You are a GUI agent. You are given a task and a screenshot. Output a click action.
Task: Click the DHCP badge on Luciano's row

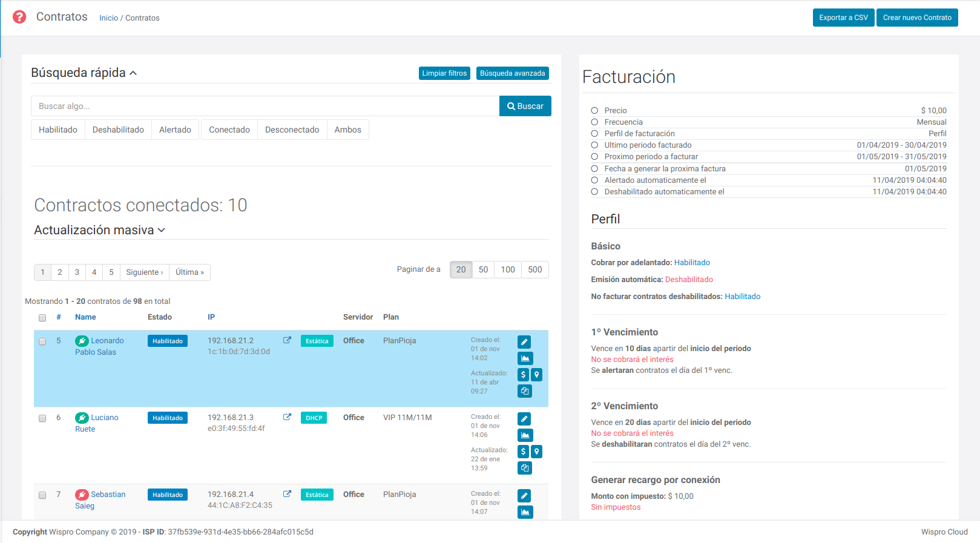click(x=314, y=418)
